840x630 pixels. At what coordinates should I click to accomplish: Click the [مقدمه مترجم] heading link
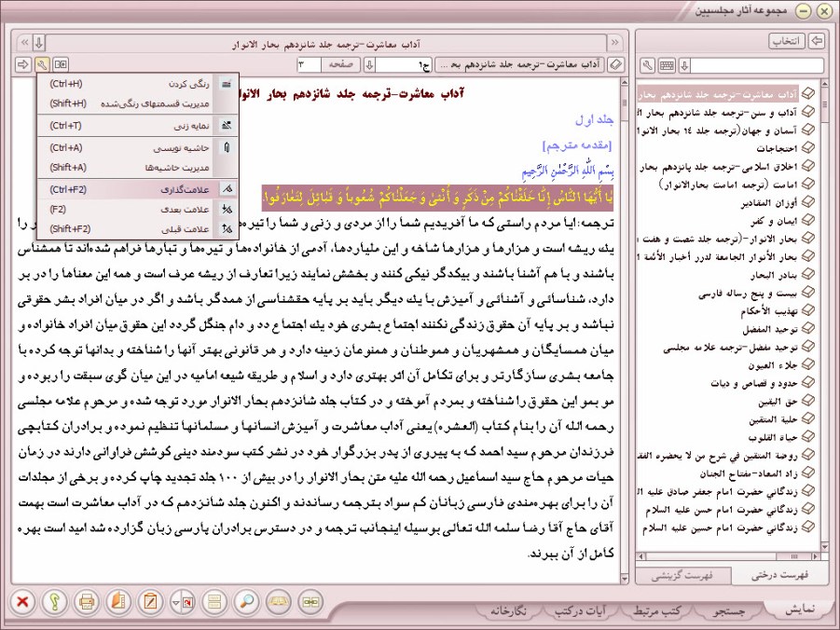[577, 145]
